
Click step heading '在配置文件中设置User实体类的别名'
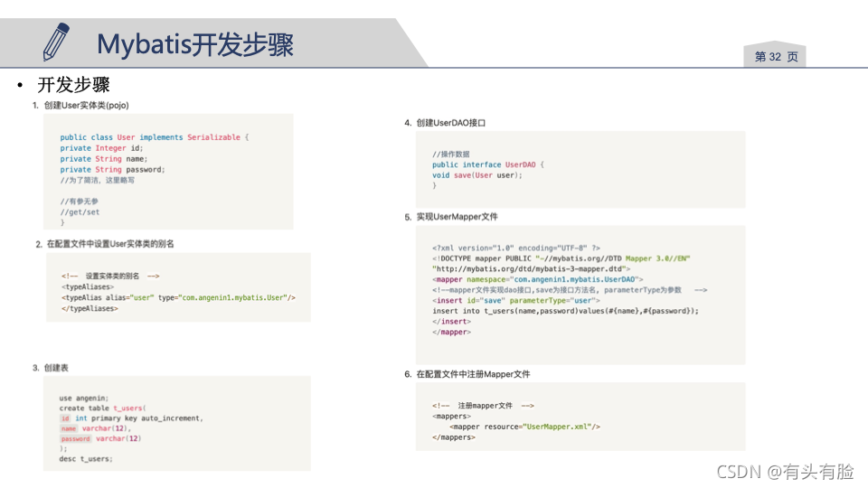(x=110, y=244)
